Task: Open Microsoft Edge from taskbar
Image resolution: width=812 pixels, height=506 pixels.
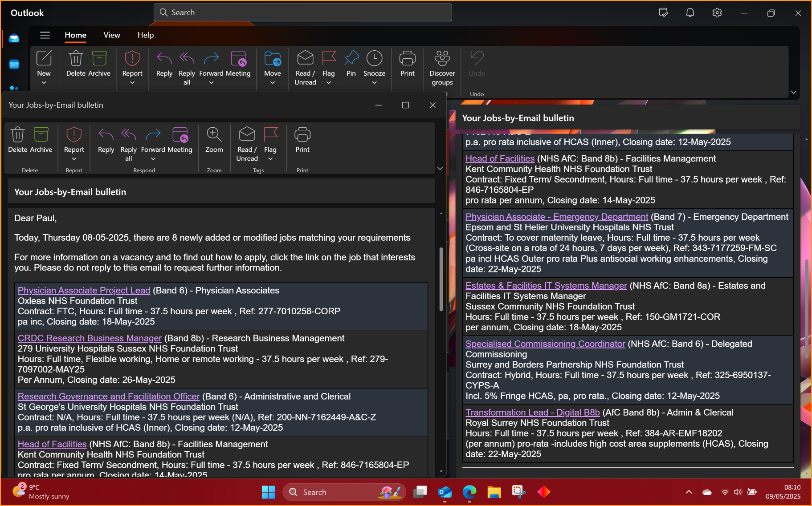Action: (469, 492)
